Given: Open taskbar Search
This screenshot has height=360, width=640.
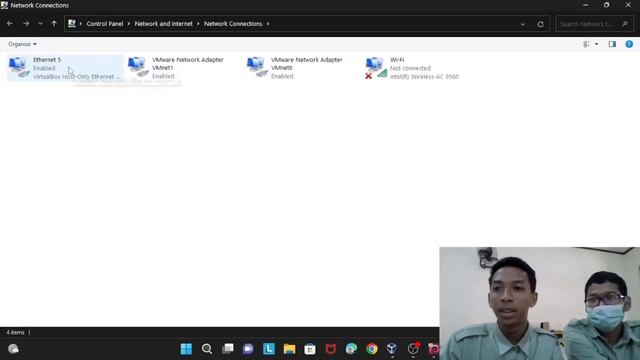Looking at the screenshot, I should (207, 349).
